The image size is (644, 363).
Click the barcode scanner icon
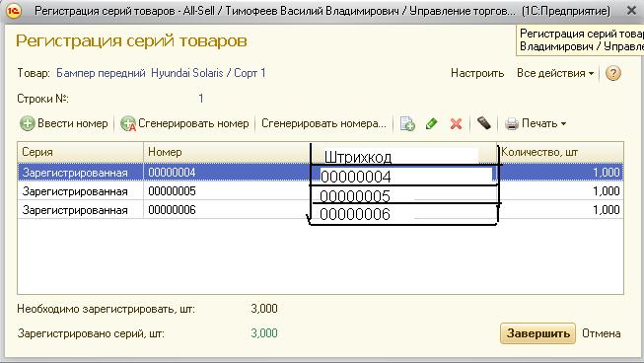tap(484, 123)
